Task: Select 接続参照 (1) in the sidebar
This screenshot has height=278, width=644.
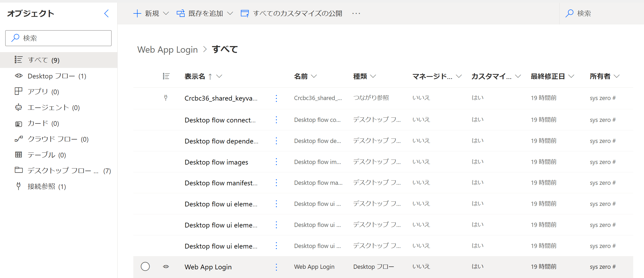Action: pyautogui.click(x=59, y=186)
